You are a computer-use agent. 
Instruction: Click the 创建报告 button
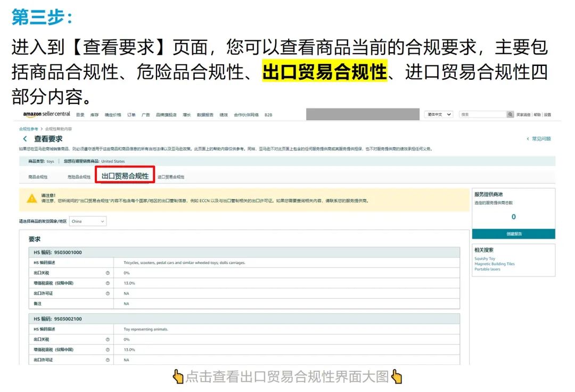tap(513, 235)
